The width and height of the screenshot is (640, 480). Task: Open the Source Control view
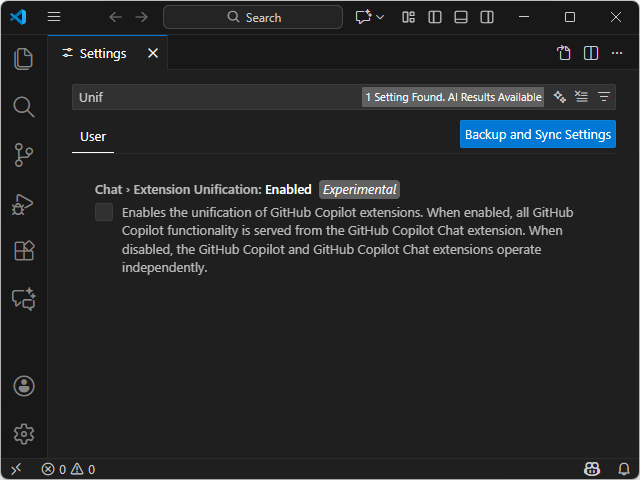click(x=24, y=155)
